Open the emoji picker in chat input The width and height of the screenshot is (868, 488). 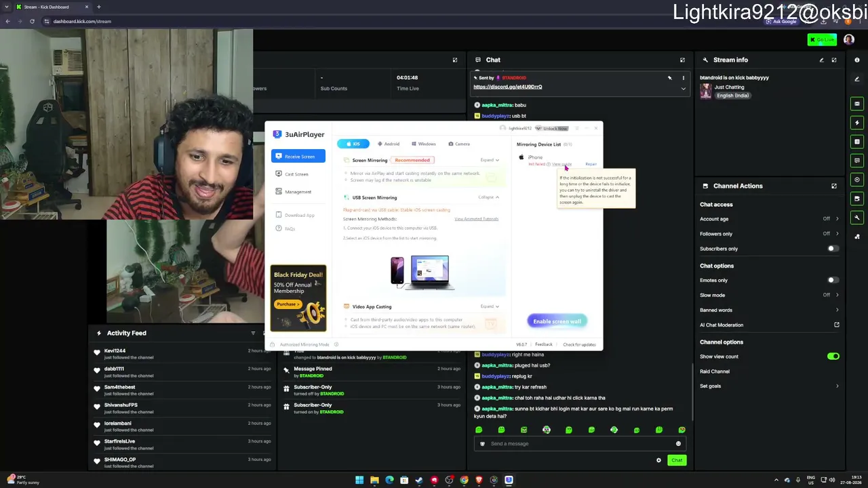(x=678, y=444)
